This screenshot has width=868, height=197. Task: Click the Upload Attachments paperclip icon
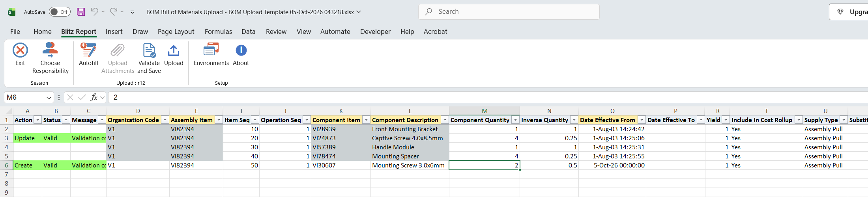118,50
